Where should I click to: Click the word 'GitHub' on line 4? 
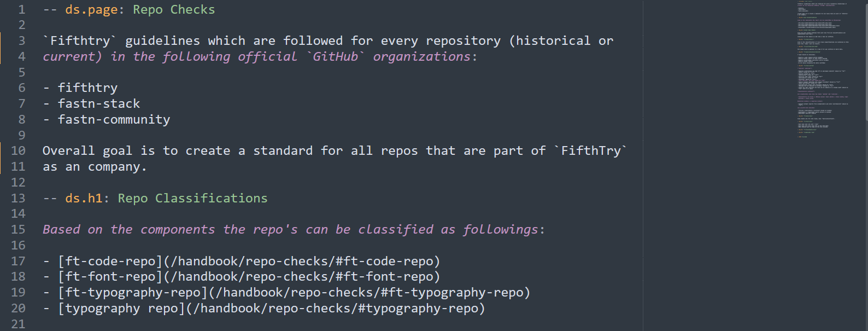tap(335, 56)
